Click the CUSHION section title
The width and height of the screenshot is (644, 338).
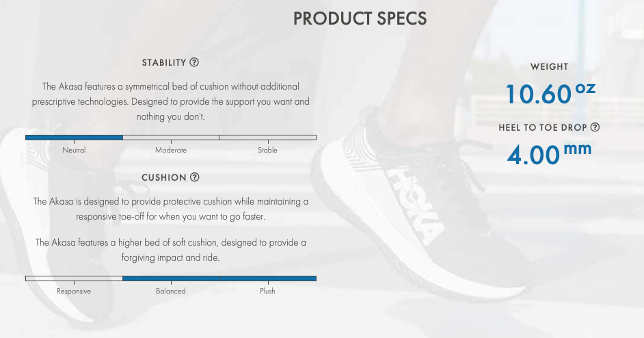click(164, 178)
